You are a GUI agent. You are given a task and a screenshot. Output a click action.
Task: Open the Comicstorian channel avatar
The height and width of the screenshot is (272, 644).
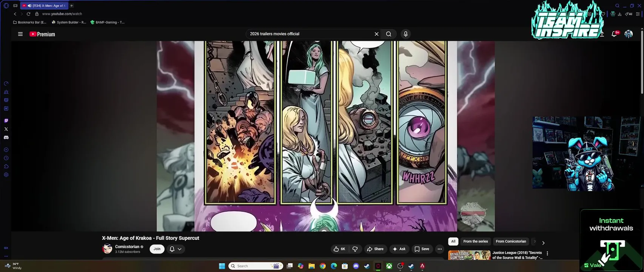tap(107, 249)
